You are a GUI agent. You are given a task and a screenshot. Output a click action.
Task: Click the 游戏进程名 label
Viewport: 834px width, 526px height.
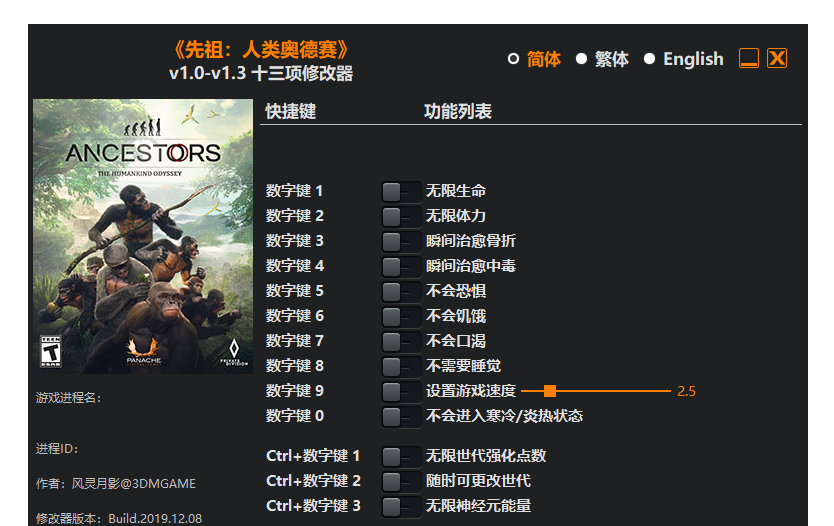point(69,397)
